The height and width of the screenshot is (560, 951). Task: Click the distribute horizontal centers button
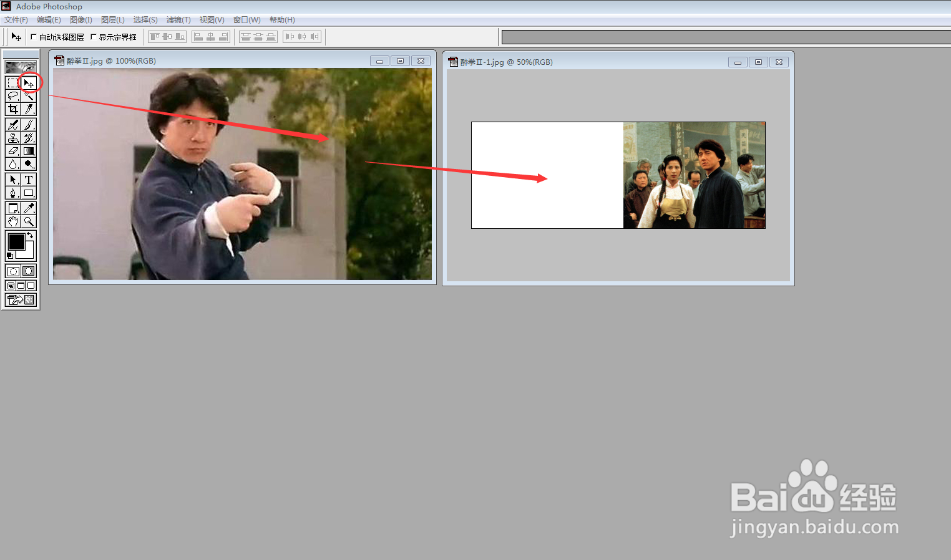click(x=302, y=37)
